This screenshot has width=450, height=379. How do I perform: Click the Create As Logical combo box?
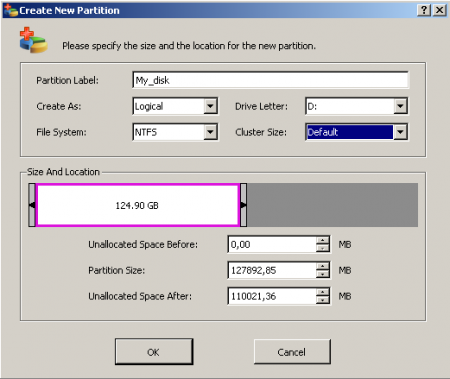(x=175, y=106)
